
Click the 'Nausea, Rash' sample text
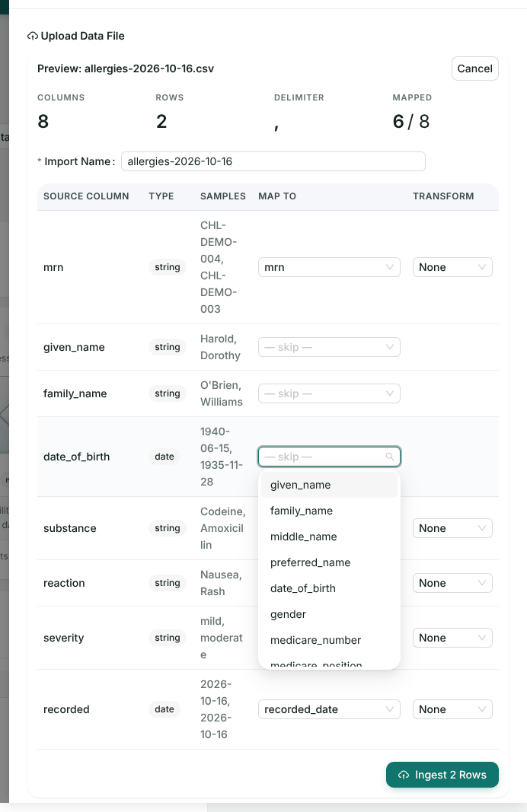(220, 583)
